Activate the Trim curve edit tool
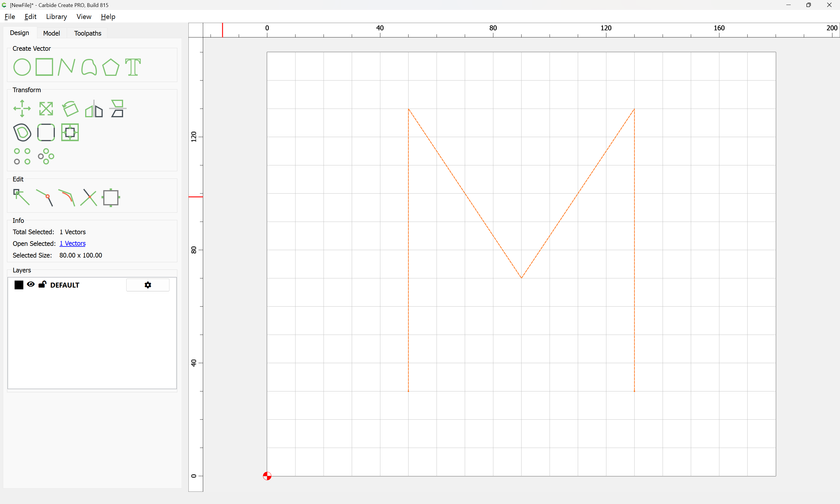Viewport: 840px width, 504px height. point(66,198)
